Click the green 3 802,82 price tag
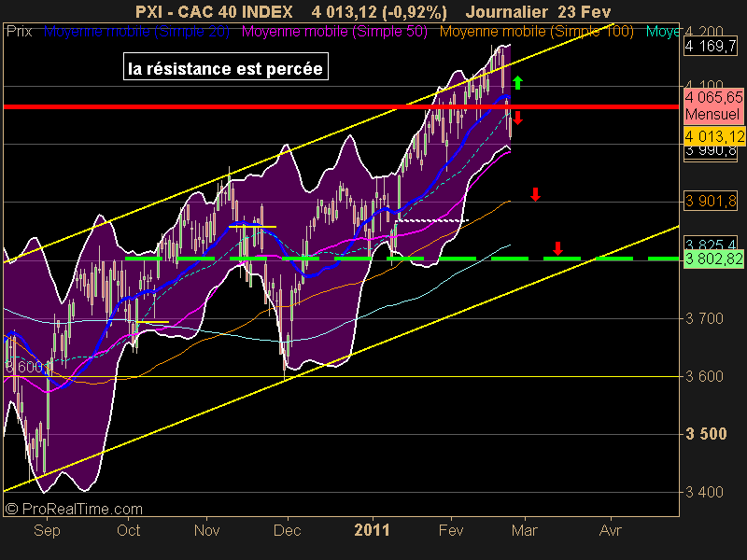 714,259
